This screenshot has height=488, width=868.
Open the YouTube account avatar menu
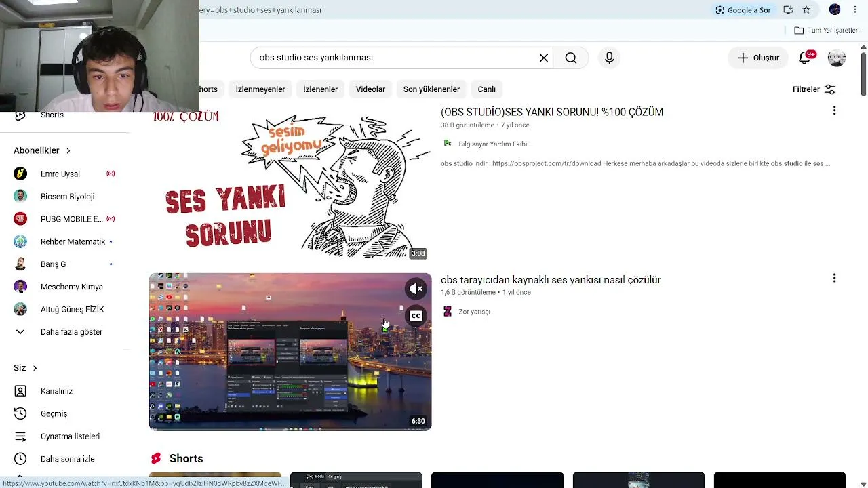[x=837, y=58]
